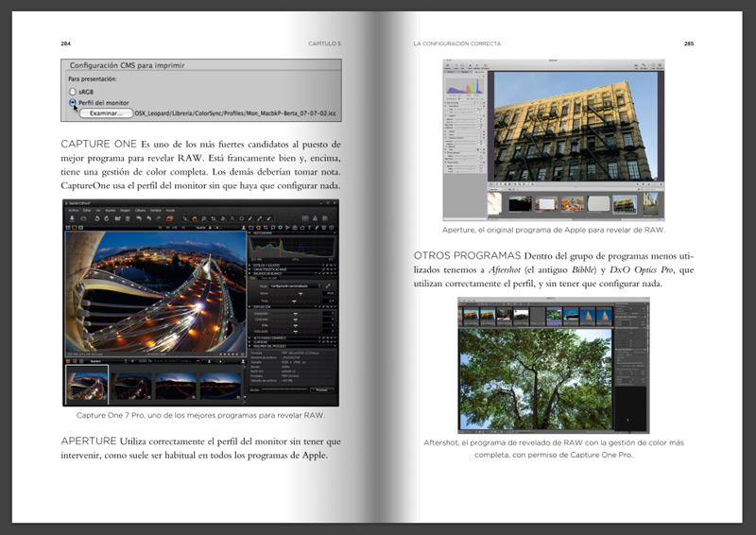
Task: Select the selected building thumbnail in Aperture filmstrip
Action: pos(625,204)
